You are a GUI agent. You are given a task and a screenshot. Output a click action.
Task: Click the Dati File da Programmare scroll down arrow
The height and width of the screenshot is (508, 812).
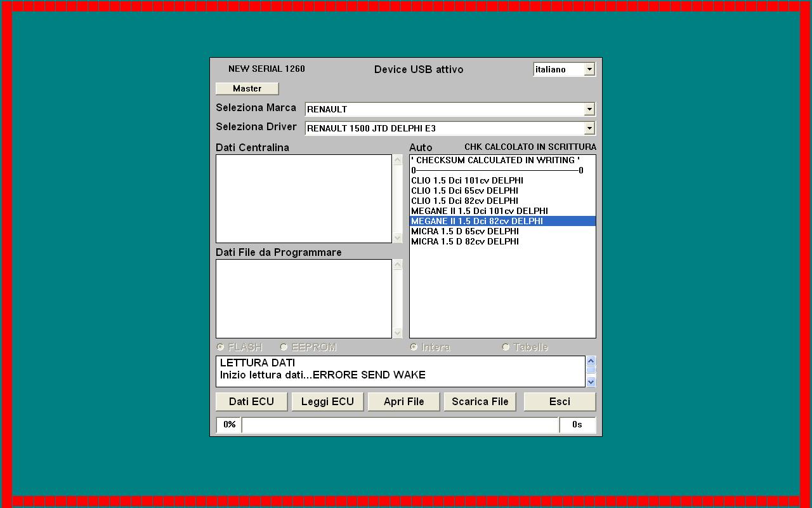click(398, 333)
